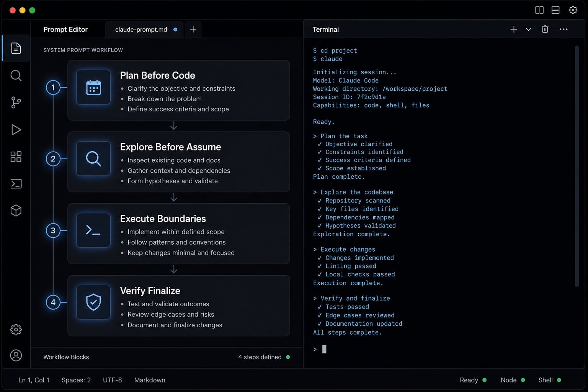Screen dimensions: 588x392
Task: Change indentation via Spaces: 2
Action: pyautogui.click(x=76, y=380)
